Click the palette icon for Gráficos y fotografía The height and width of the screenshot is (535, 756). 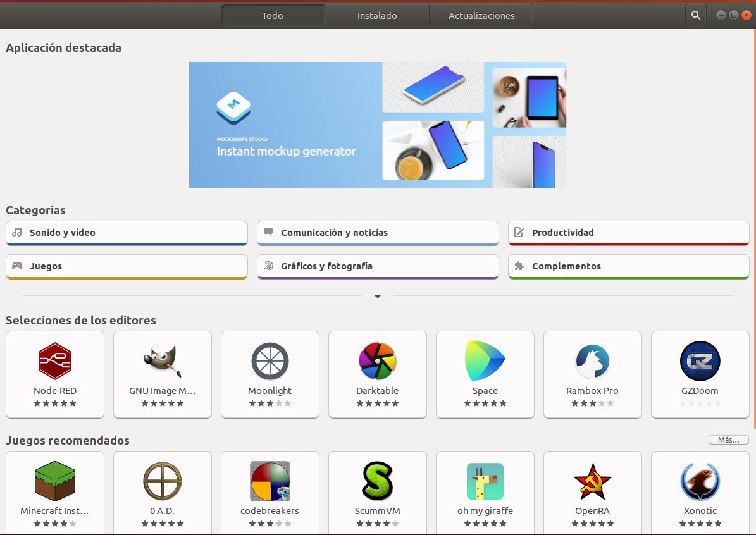pos(268,266)
